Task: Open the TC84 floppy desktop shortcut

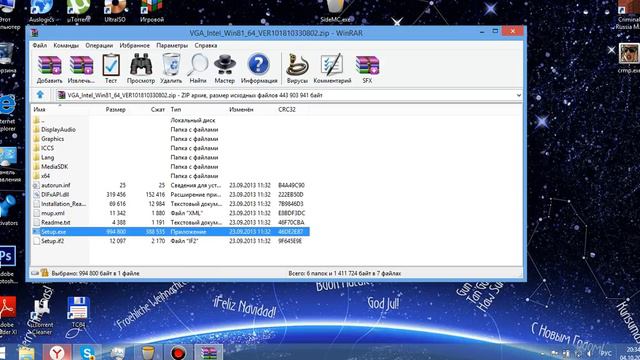Action: 78,312
